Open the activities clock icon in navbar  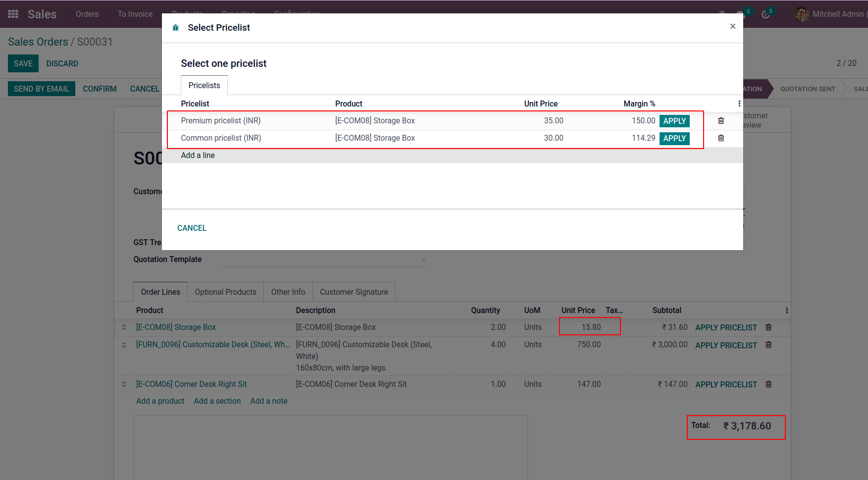tap(766, 14)
